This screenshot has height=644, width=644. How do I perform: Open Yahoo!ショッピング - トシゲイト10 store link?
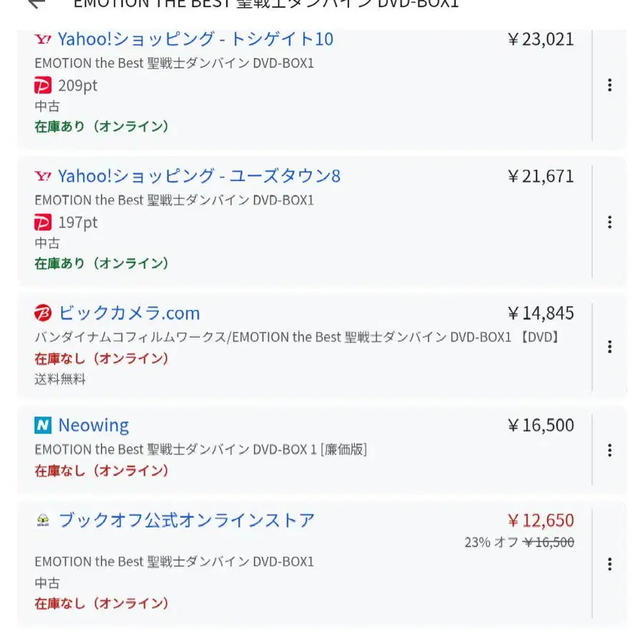tap(195, 39)
